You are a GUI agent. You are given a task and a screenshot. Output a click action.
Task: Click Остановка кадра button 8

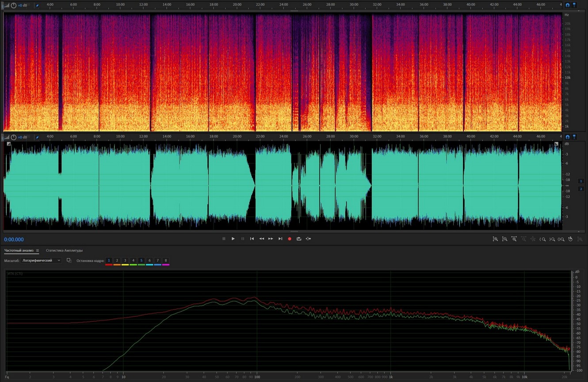166,261
